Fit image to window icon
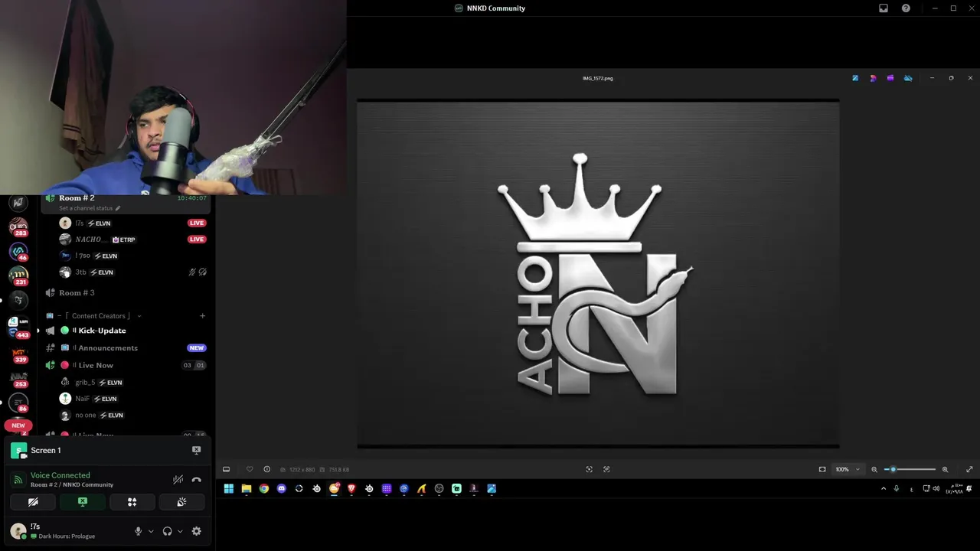The width and height of the screenshot is (980, 551). (822, 469)
